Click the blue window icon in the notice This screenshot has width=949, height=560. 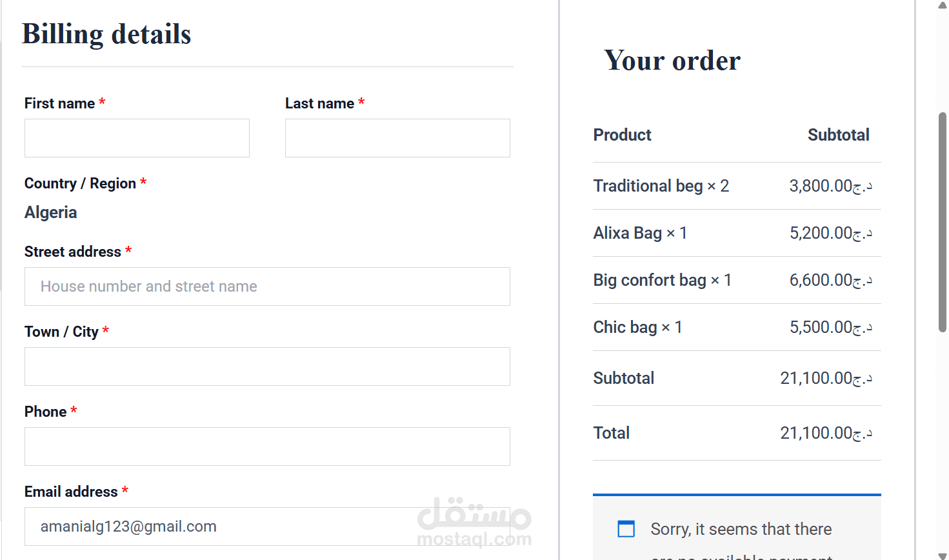[626, 529]
